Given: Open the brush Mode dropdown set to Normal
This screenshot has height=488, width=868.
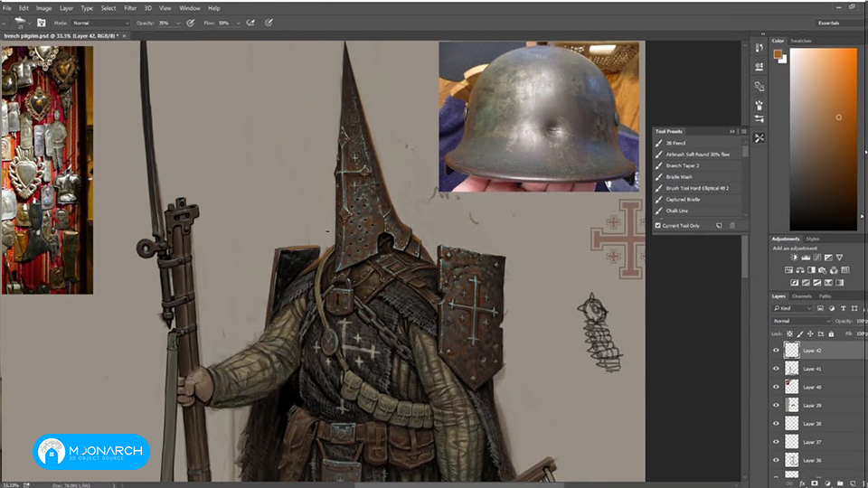Looking at the screenshot, I should pos(100,23).
